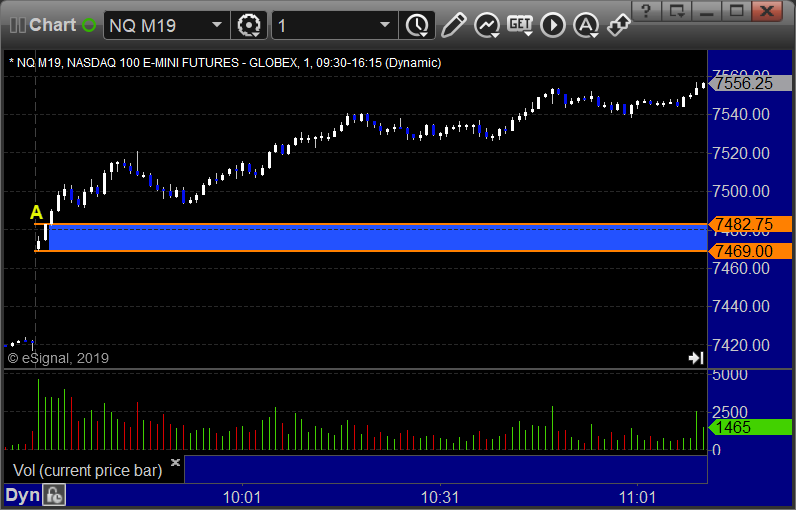
Task: Close the chart window with red X
Action: pyautogui.click(x=767, y=11)
